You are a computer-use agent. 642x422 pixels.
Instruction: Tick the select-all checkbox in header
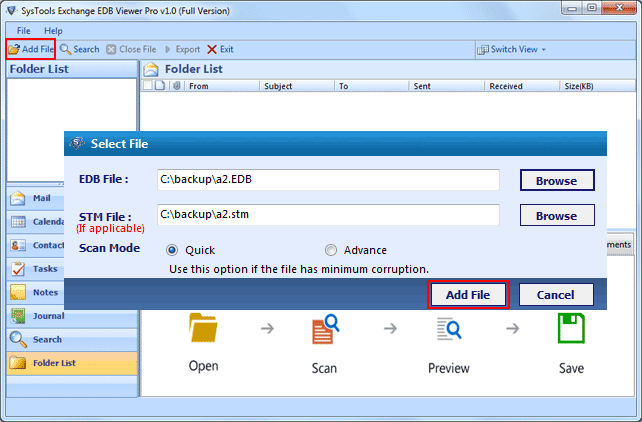coord(147,86)
